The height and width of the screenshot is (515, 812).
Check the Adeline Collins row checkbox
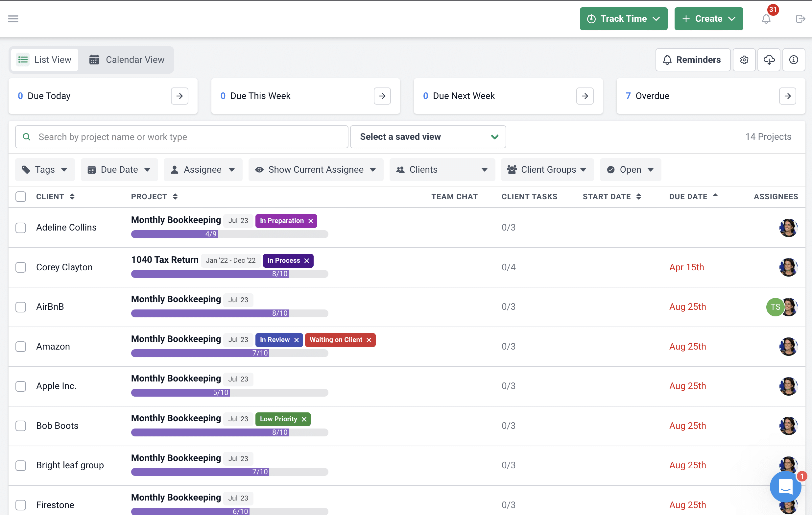click(x=21, y=228)
